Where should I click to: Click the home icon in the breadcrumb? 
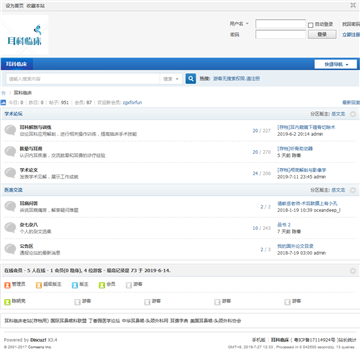pos(4,93)
